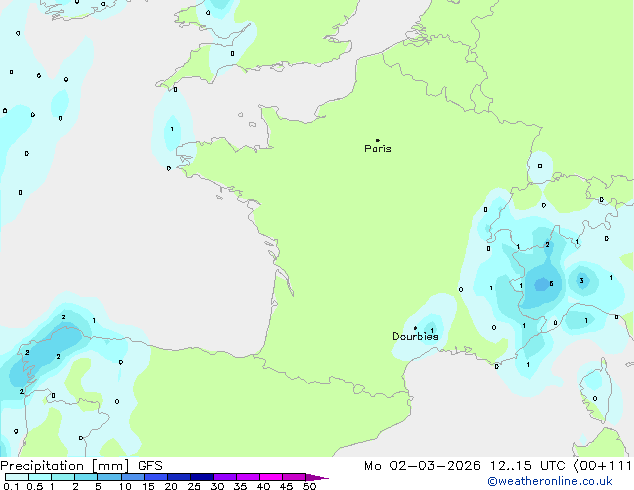Click the 20–25 mm legend color swatch
This screenshot has width=634, height=490.
tap(178, 477)
